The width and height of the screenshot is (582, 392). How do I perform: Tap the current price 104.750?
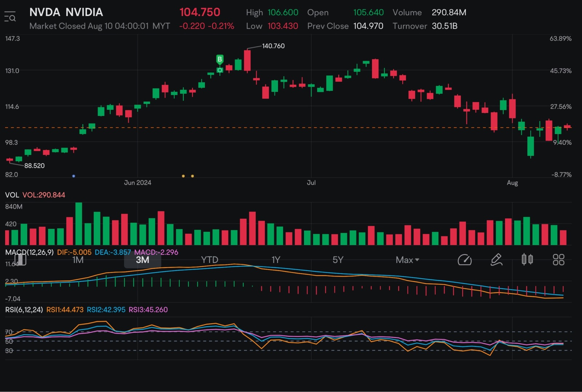pos(200,12)
